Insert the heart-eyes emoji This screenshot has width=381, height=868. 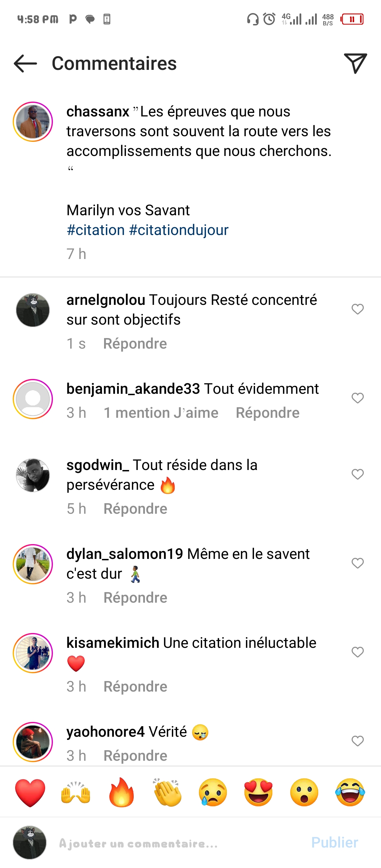pos(259,792)
